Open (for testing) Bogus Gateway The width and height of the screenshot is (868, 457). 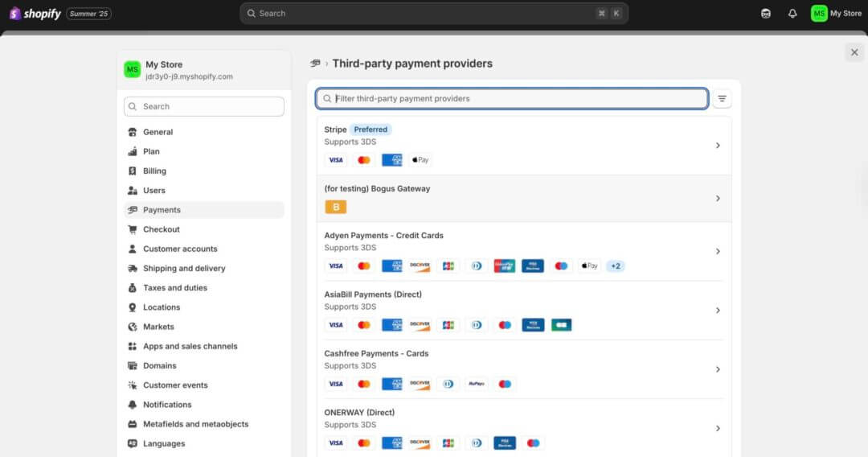[524, 198]
